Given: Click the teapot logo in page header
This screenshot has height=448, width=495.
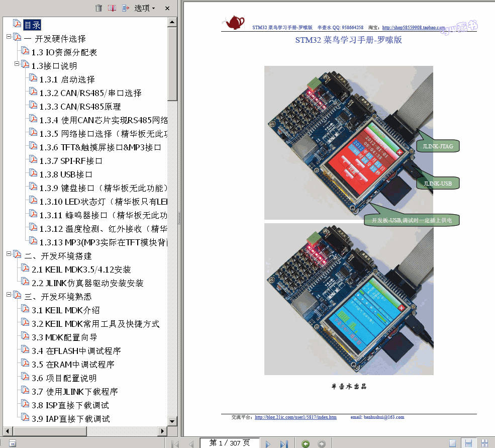Looking at the screenshot, I should click(x=235, y=23).
